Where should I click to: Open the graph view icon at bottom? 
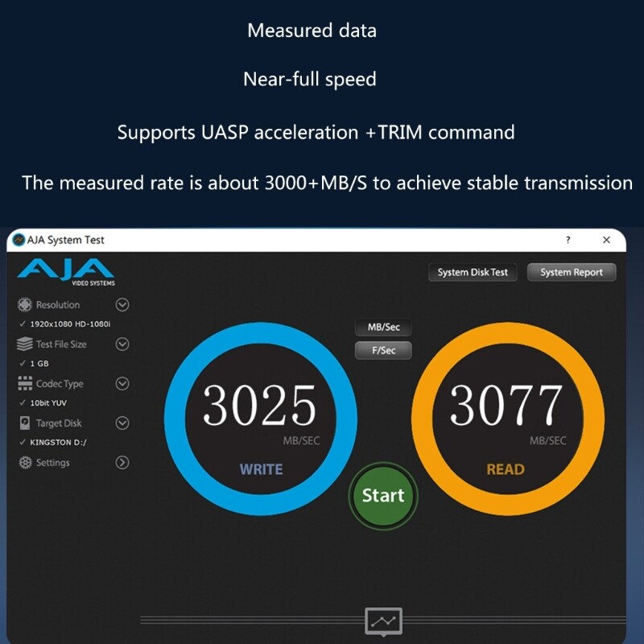click(383, 621)
